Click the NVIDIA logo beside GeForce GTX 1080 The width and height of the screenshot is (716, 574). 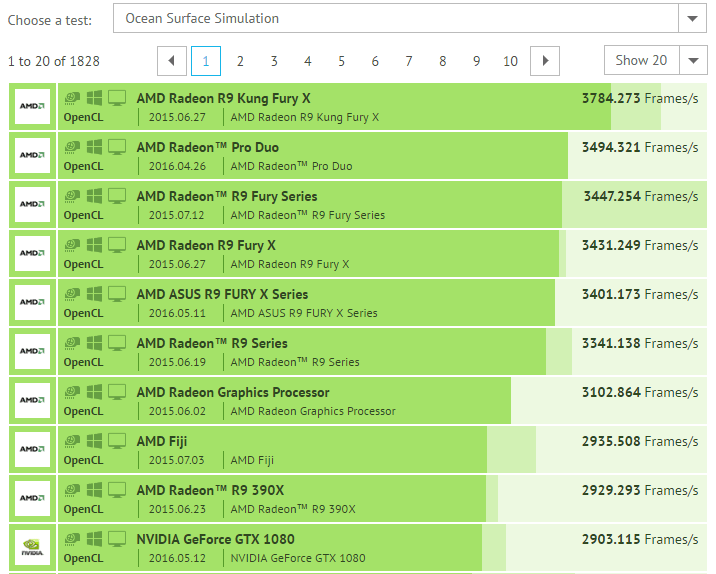(32, 547)
